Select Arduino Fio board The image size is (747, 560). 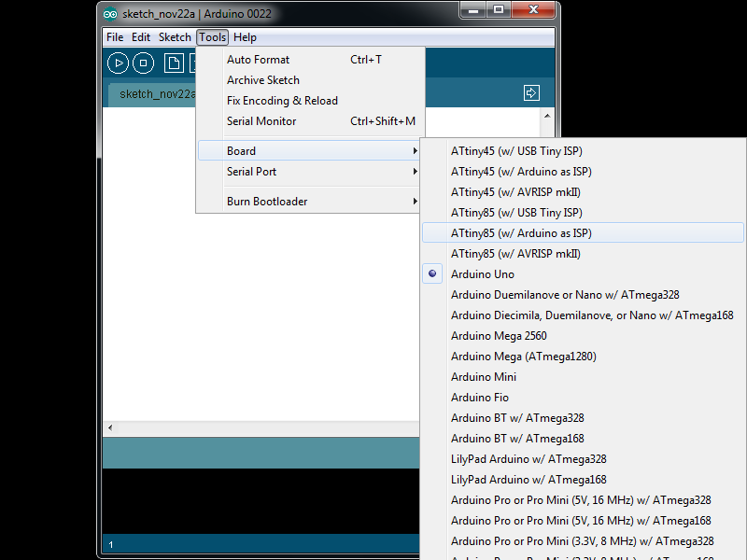pos(583,398)
